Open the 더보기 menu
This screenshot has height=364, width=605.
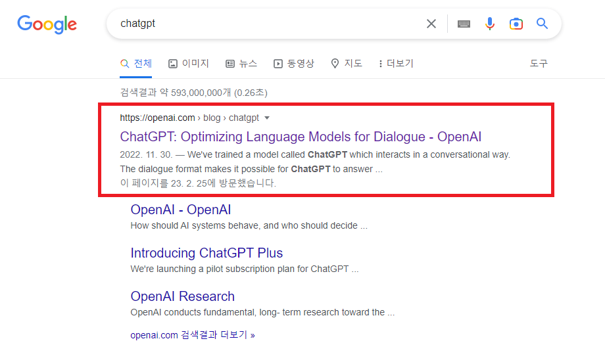pos(396,64)
